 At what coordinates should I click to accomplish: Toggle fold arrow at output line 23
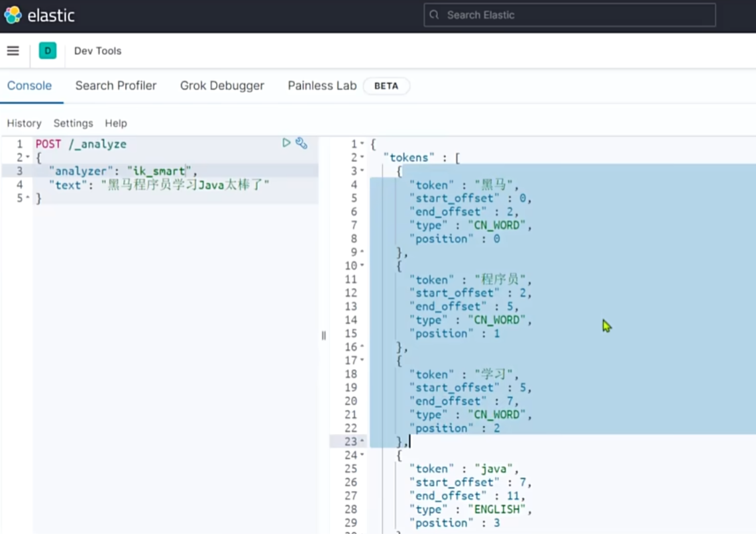(x=362, y=441)
